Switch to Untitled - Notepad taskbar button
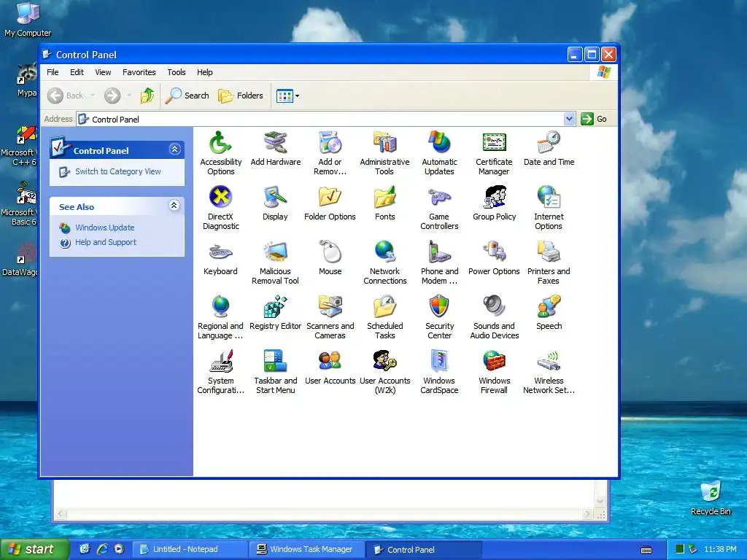 coord(190,550)
